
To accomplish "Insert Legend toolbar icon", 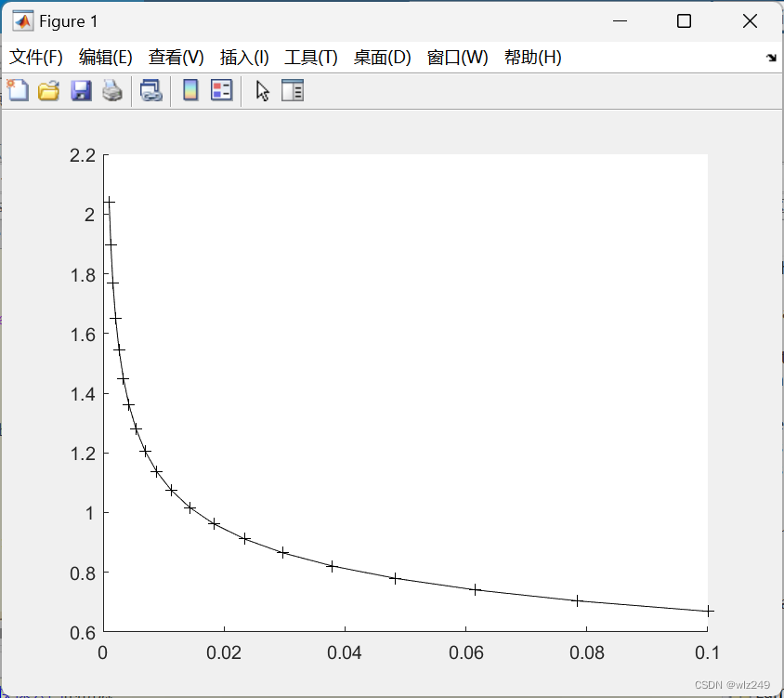I will (221, 90).
